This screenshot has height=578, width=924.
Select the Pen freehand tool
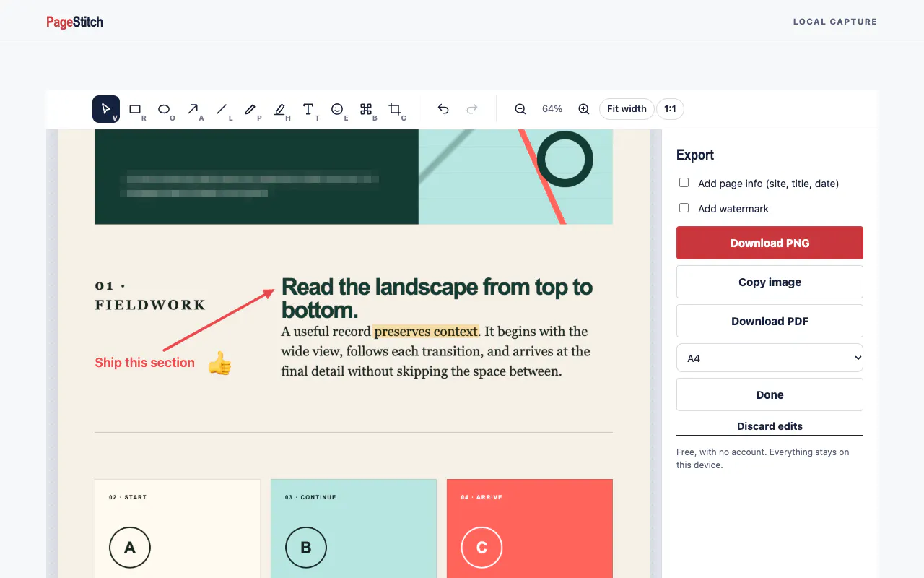[250, 109]
